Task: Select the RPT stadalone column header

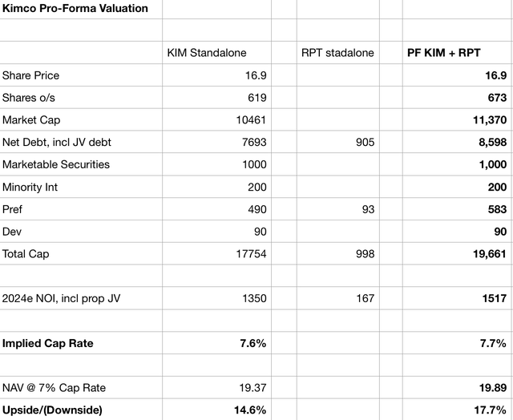Action: point(339,53)
